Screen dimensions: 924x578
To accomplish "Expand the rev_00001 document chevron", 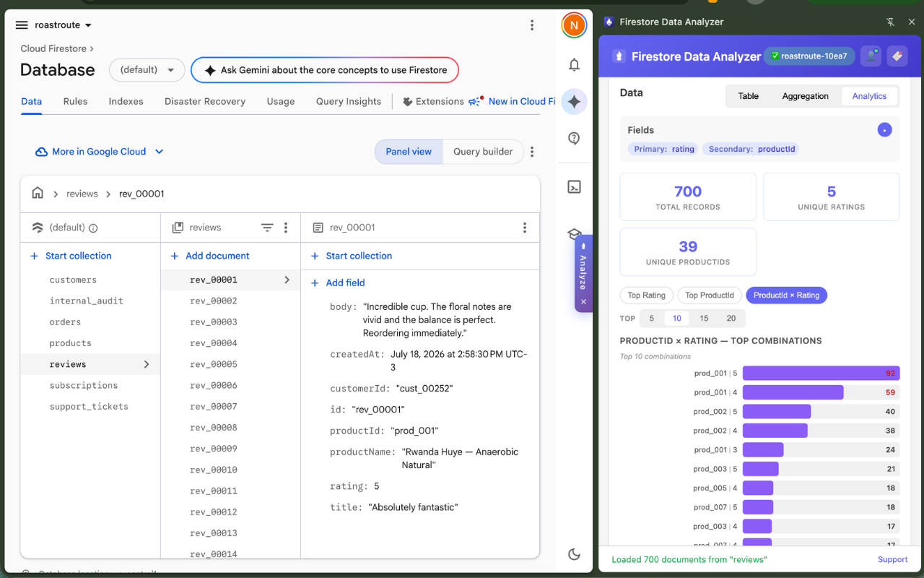I will tap(287, 280).
